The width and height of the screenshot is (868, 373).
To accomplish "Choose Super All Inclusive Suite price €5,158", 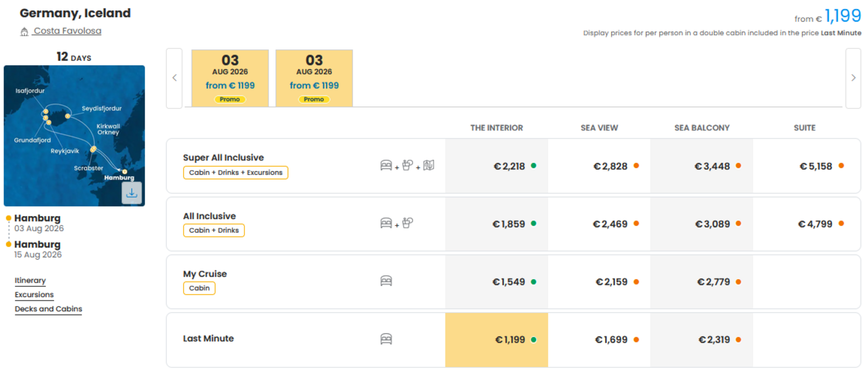I will coord(806,166).
